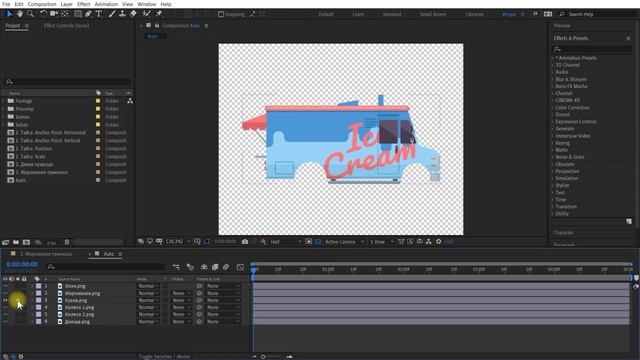Switch to the Standard workspace
The image size is (640, 360).
[392, 14]
